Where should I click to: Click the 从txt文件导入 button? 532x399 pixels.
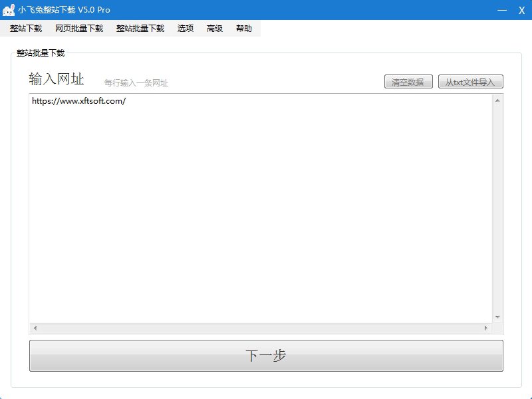(470, 82)
